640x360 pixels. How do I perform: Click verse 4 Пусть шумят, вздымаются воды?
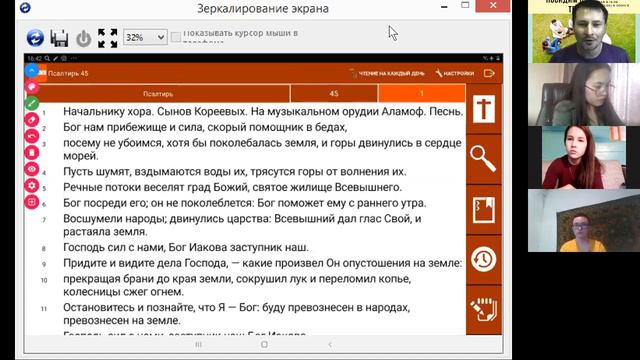(235, 171)
